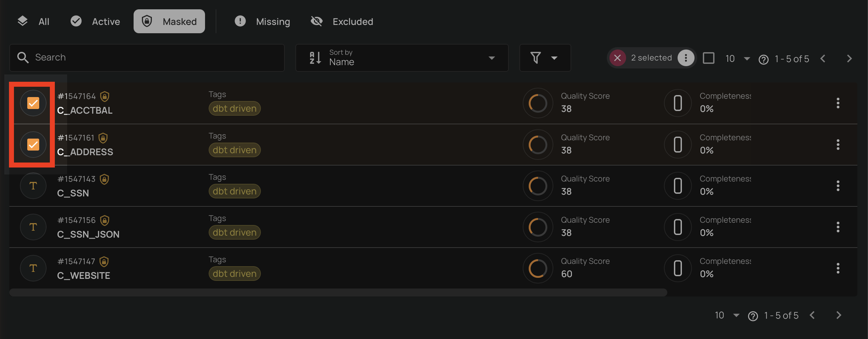Click the three-dot menu for C_ACCTBAL row

tap(838, 103)
